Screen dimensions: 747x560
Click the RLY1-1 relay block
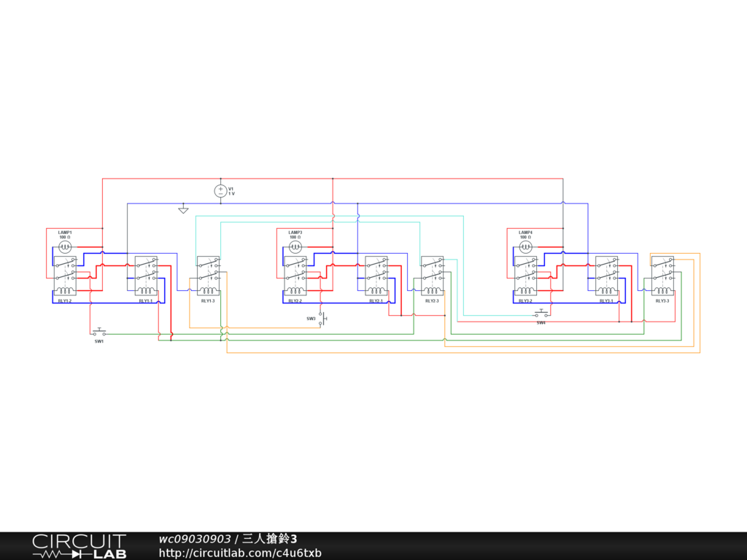point(146,276)
